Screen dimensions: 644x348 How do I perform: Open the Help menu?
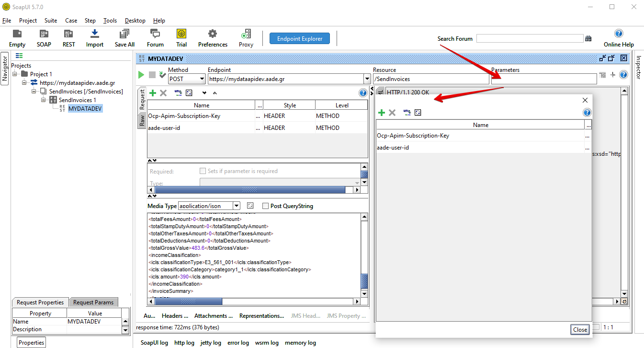tap(159, 21)
